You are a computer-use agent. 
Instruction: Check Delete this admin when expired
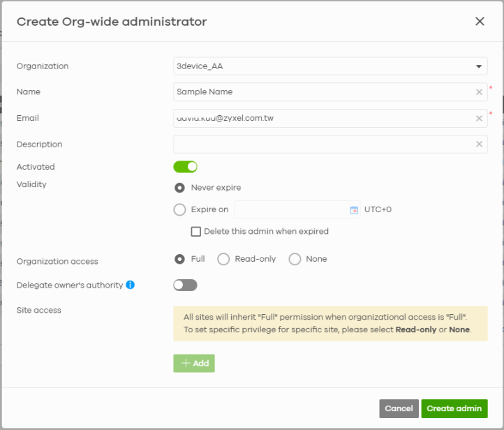[x=196, y=231]
